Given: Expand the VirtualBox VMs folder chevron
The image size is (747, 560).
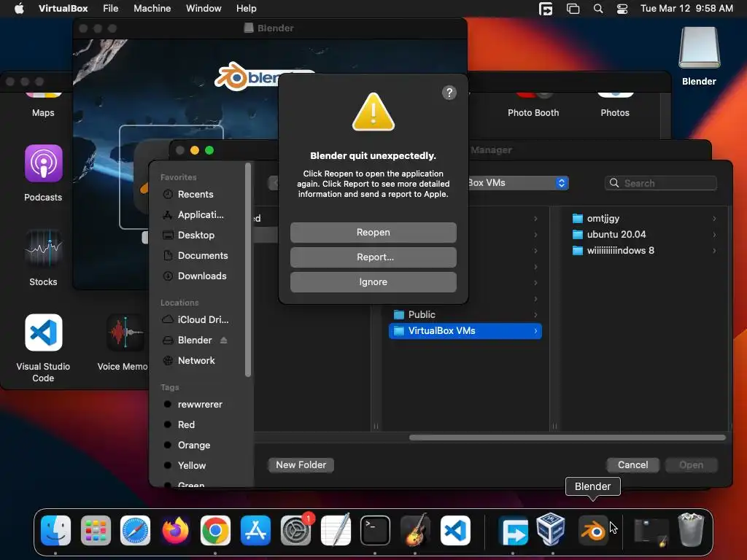Looking at the screenshot, I should pos(535,331).
